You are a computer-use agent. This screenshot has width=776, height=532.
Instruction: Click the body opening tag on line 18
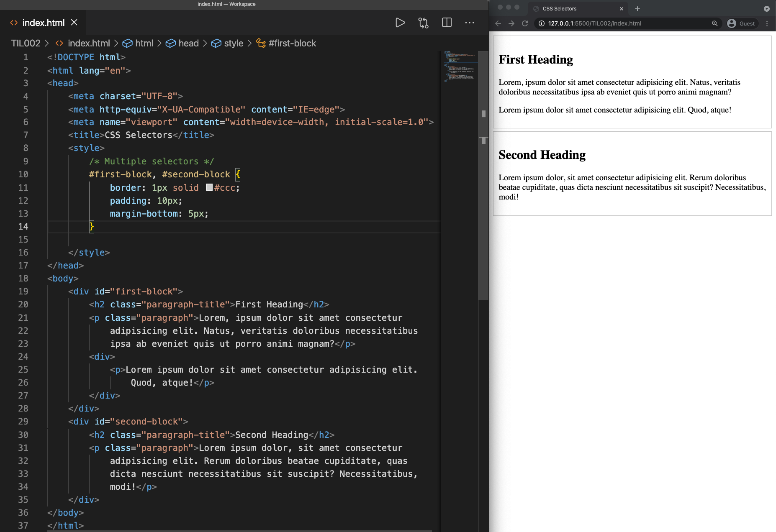pyautogui.click(x=63, y=279)
